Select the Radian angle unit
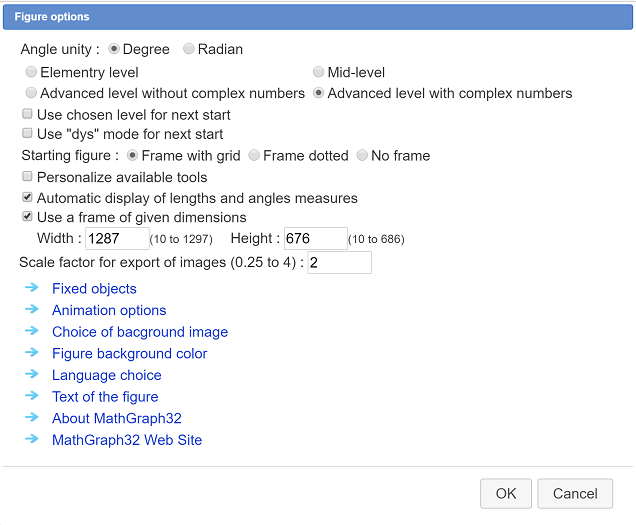This screenshot has height=525, width=636. [188, 49]
